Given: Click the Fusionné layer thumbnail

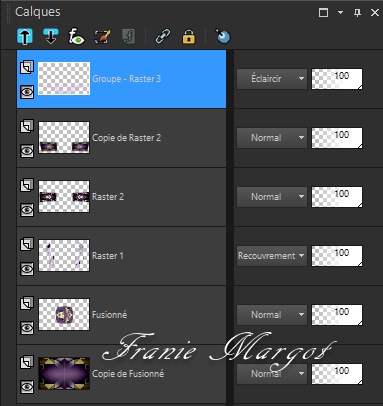Looking at the screenshot, I should (x=64, y=314).
